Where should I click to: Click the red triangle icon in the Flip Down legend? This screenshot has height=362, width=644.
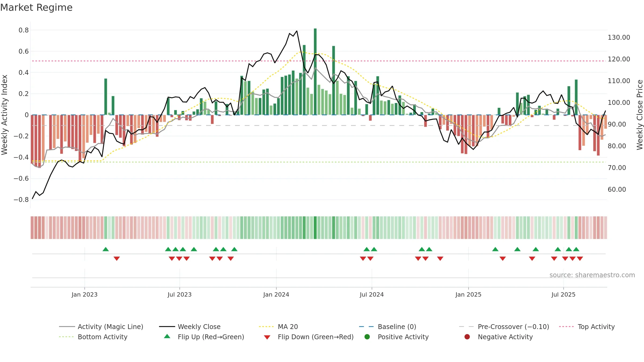coord(267,337)
